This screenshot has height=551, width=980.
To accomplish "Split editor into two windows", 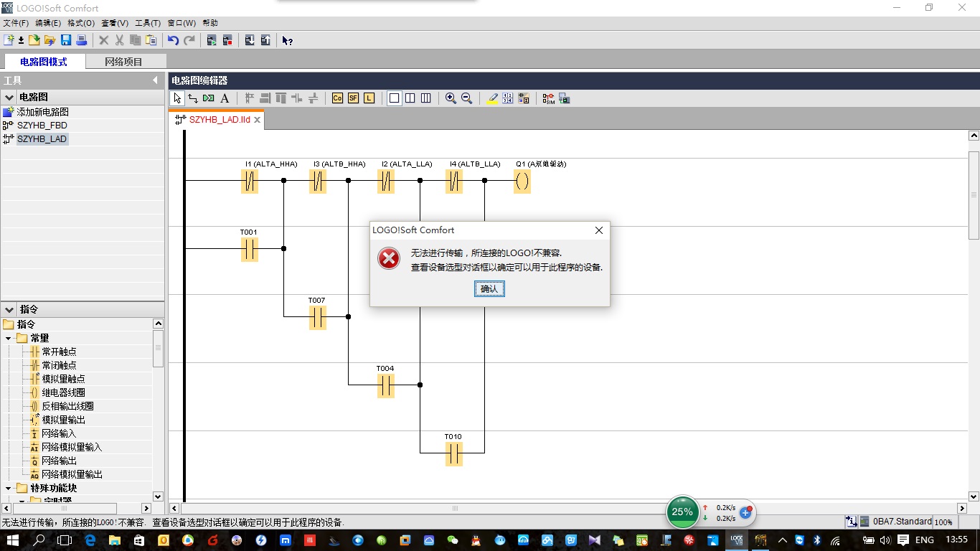I will coord(410,98).
